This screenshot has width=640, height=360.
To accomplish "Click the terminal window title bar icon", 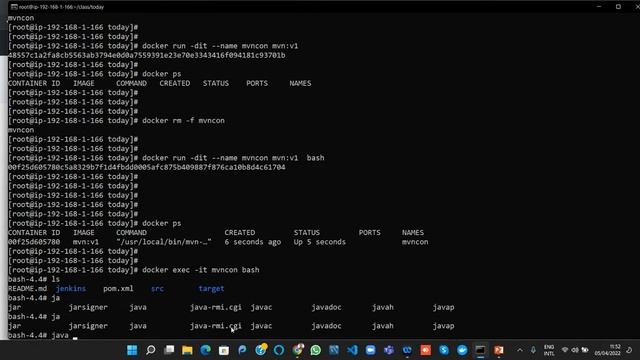I will coord(14,7).
